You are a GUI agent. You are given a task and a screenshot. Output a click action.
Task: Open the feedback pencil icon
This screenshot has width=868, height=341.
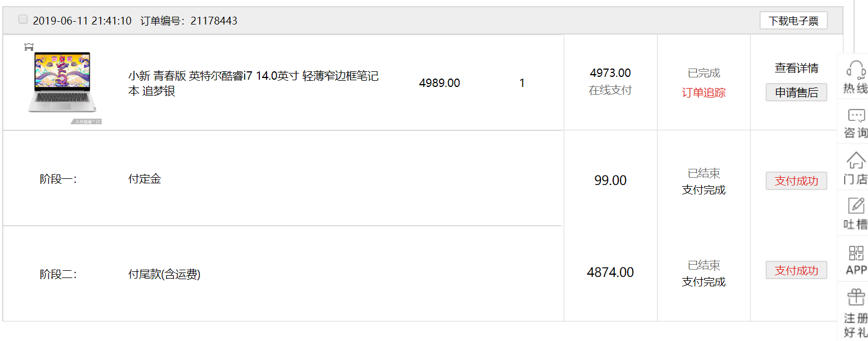coord(856,206)
